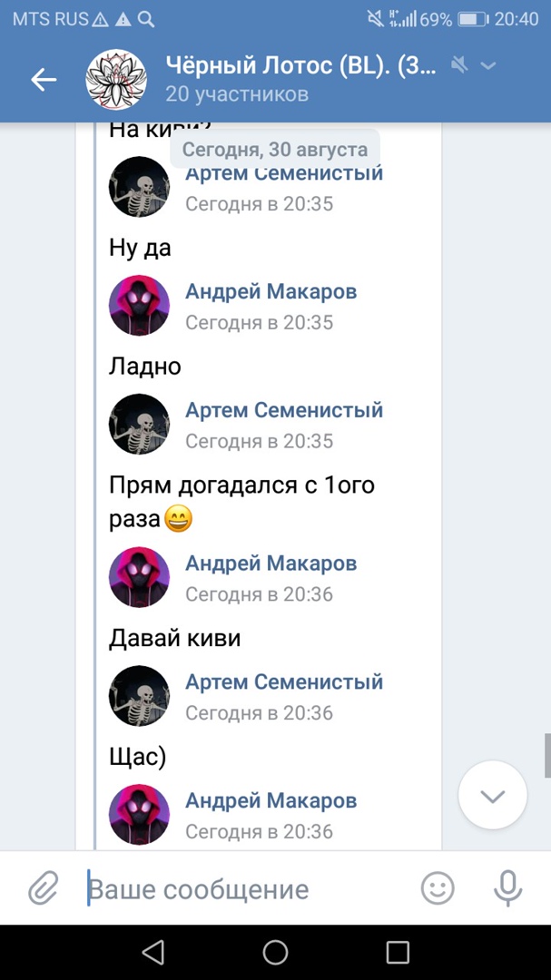Tap hooded avatar above Давай киви message
This screenshot has width=551, height=980.
click(140, 577)
